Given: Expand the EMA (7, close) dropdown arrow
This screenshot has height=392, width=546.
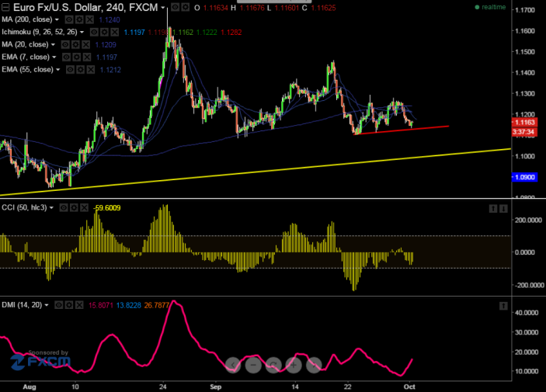Looking at the screenshot, I should tap(54, 57).
